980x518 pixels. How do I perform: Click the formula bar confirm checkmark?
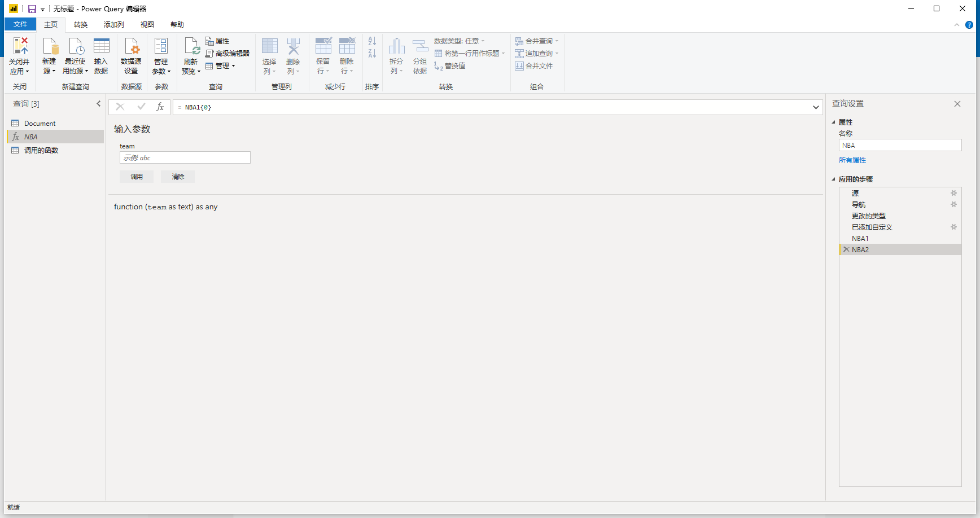point(141,107)
